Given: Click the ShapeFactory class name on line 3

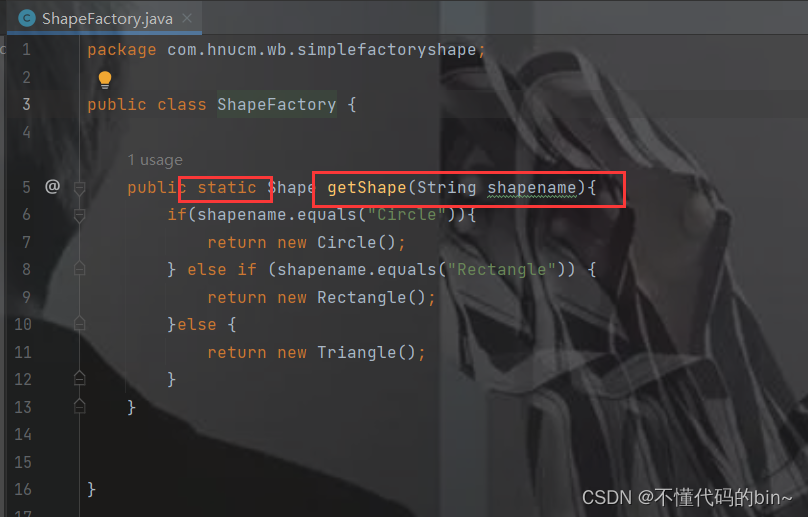Looking at the screenshot, I should (277, 105).
